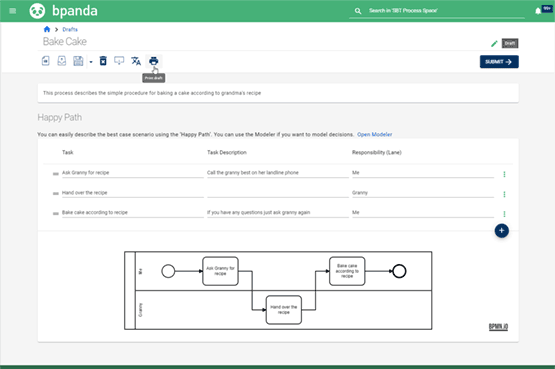Open options menu for Bake cake row
Viewport: 555px width, 369px height.
tap(504, 214)
